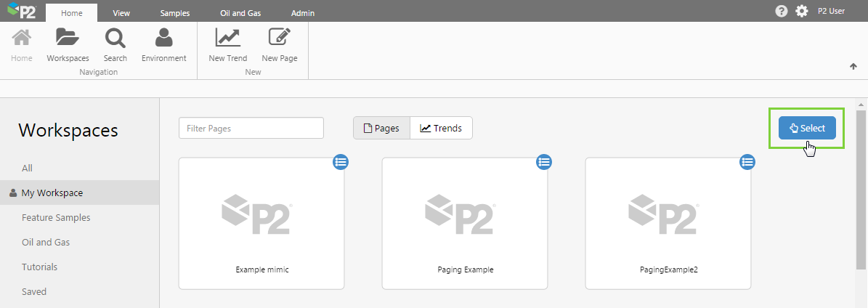Open Paging Example page options menu
Screen dimensions: 868x308
(x=544, y=162)
